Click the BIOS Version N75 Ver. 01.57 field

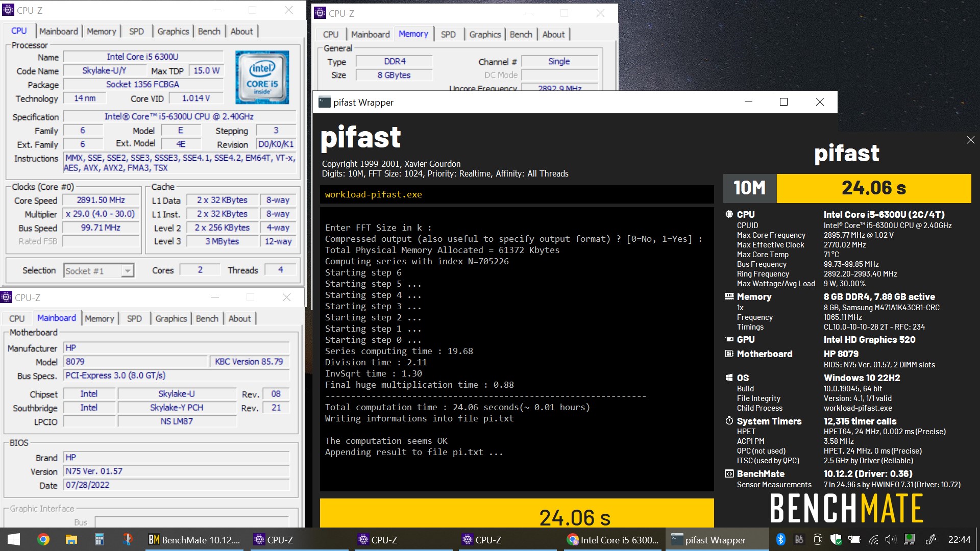coord(176,471)
